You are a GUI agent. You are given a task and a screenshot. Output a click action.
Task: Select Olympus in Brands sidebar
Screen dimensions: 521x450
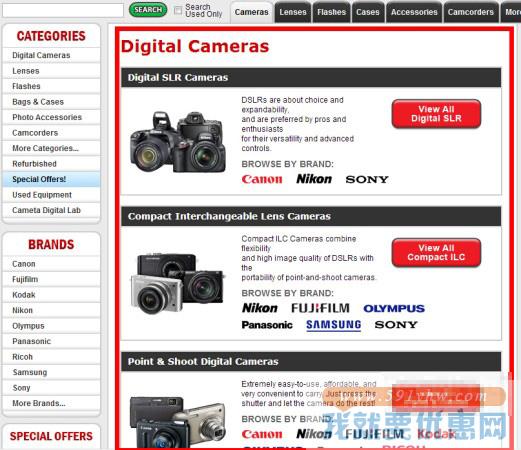tap(51, 326)
